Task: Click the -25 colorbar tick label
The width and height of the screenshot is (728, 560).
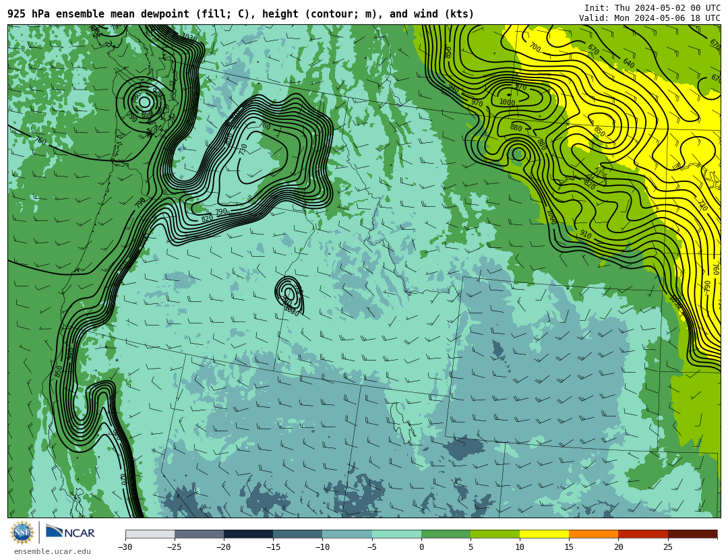Action: (x=175, y=547)
